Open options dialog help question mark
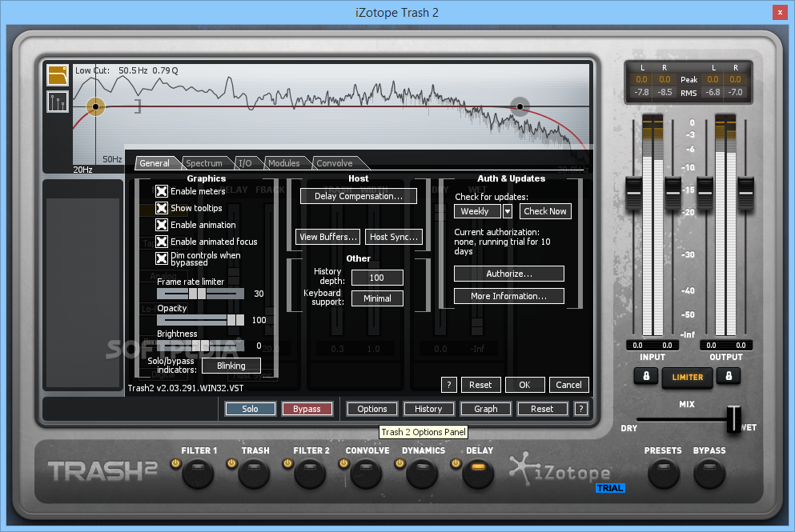The width and height of the screenshot is (795, 532). click(x=448, y=385)
